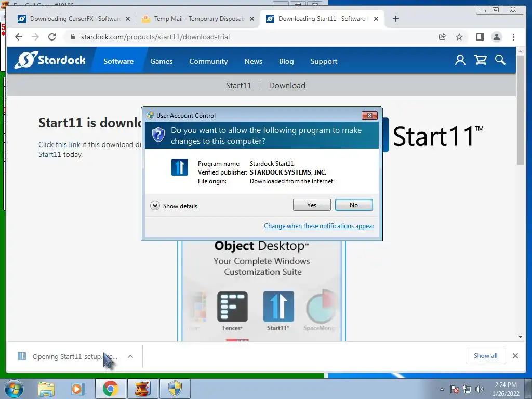Click Chrome taskbar icon

[x=110, y=389]
